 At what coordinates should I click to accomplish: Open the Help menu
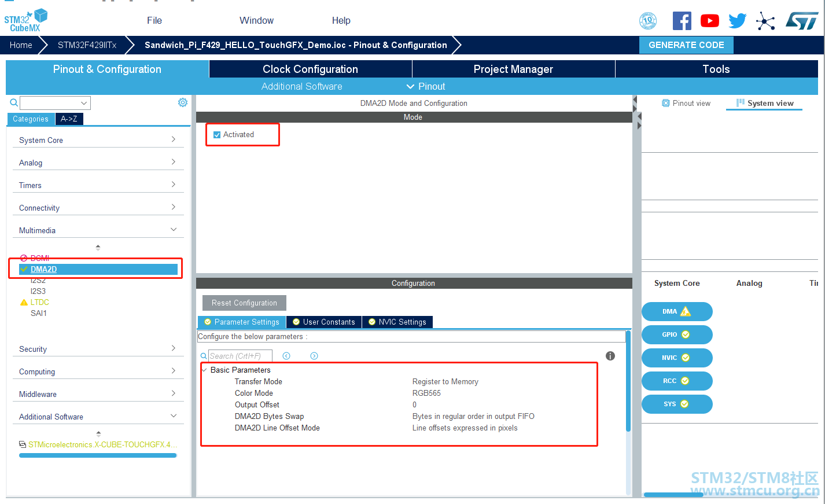click(x=341, y=20)
